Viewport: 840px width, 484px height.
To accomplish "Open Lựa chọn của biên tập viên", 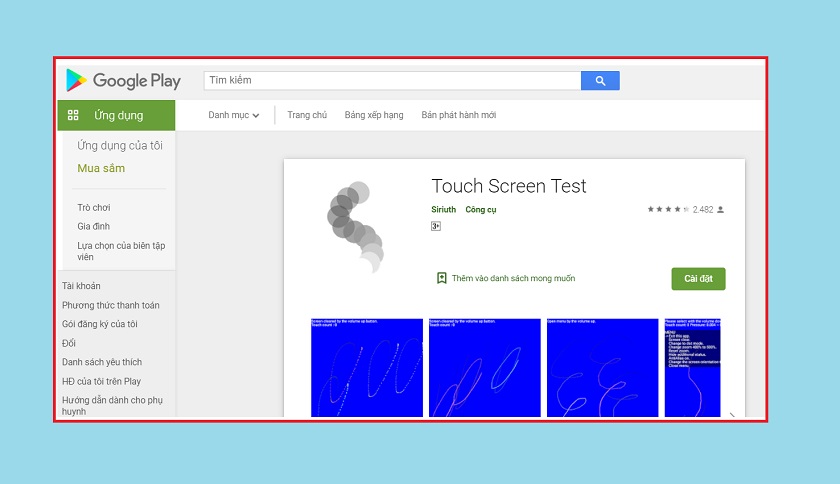I will tap(121, 251).
